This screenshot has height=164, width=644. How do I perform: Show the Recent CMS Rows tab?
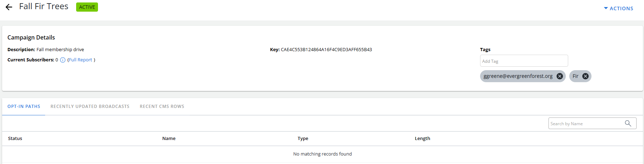pos(162,107)
